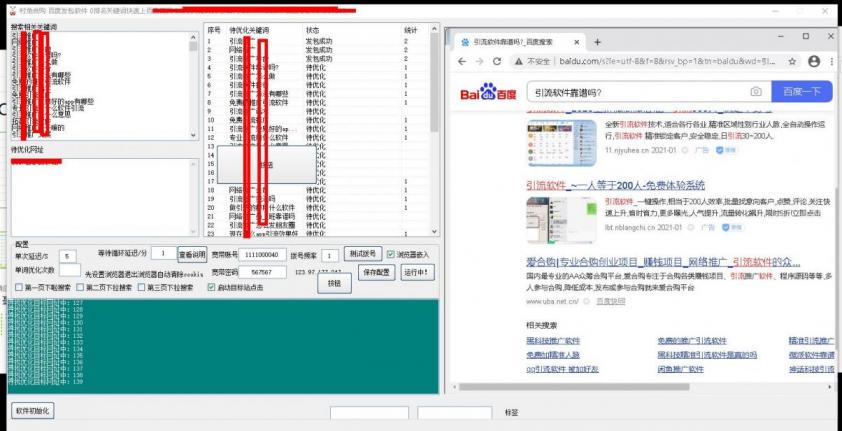Viewport: 842px width, 431px height.
Task: Click the 百度快照 link
Action: click(611, 301)
